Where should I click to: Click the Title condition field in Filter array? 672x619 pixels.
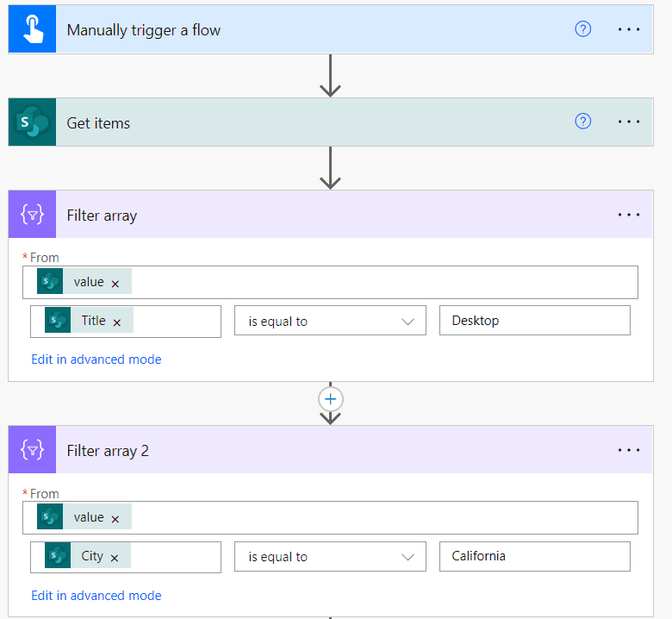point(126,322)
